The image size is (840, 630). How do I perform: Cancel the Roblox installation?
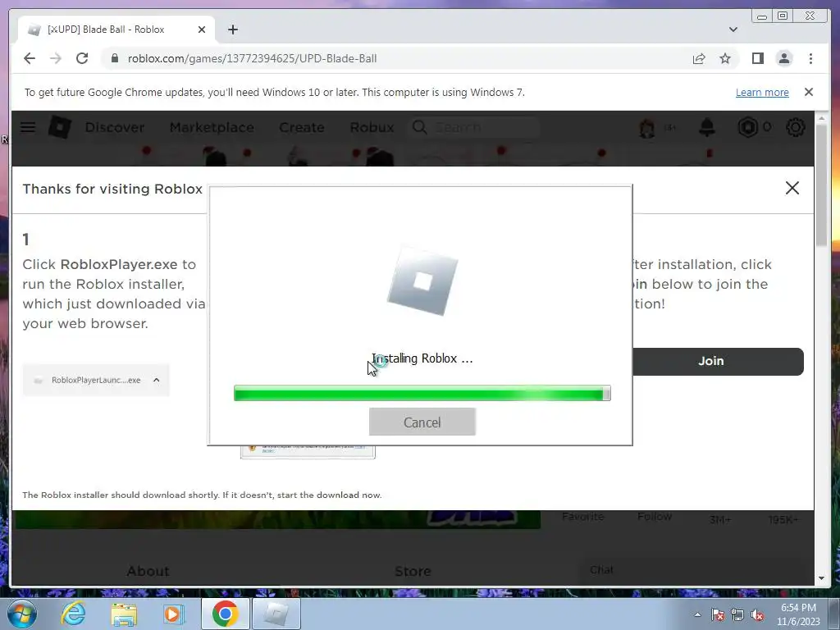click(422, 422)
